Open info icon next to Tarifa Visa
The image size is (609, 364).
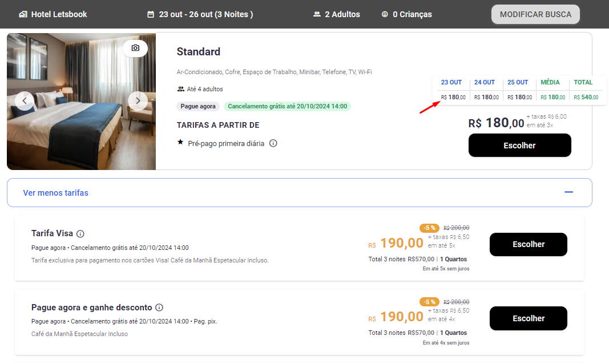pyautogui.click(x=80, y=233)
